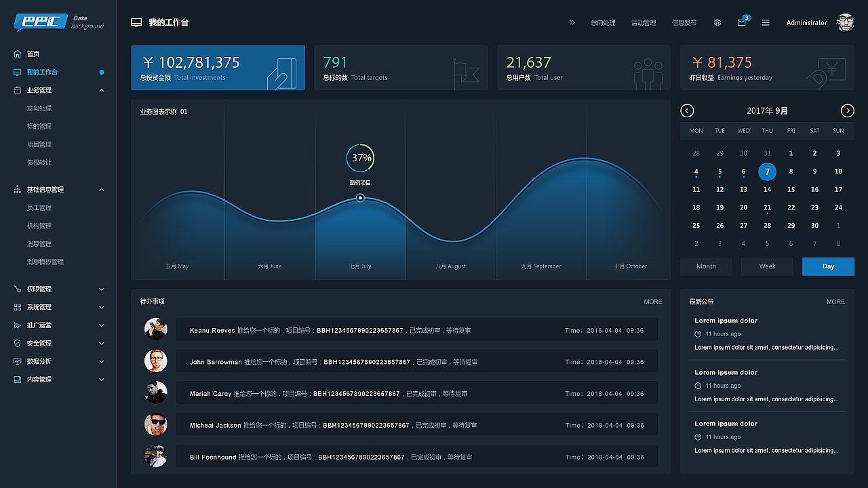868x488 pixels.
Task: Click the 37% circular progress indicator
Action: [360, 158]
